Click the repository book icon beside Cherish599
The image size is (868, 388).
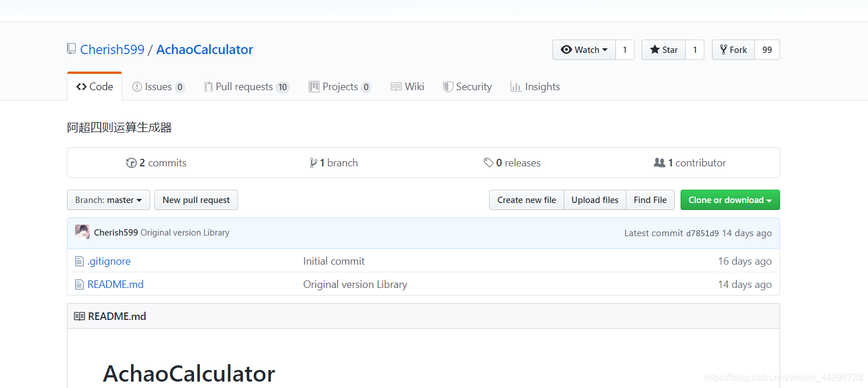[x=71, y=49]
